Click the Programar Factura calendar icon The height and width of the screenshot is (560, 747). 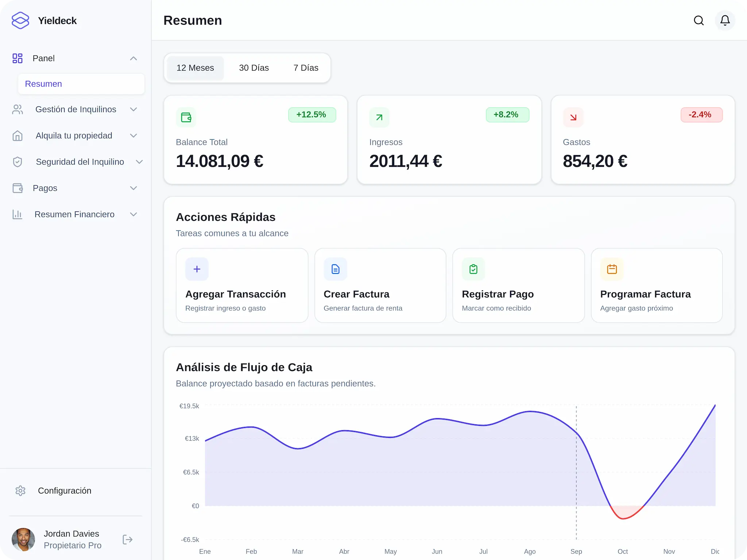coord(612,269)
